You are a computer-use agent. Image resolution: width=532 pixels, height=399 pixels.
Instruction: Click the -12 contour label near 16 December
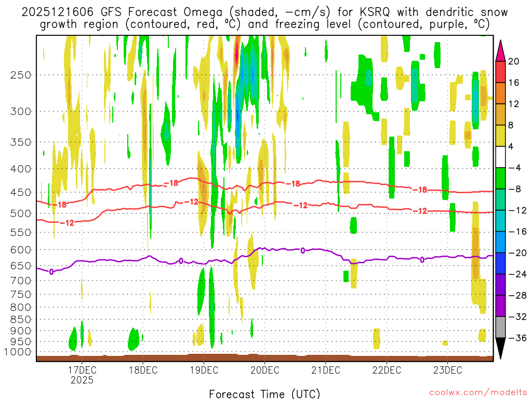point(66,223)
